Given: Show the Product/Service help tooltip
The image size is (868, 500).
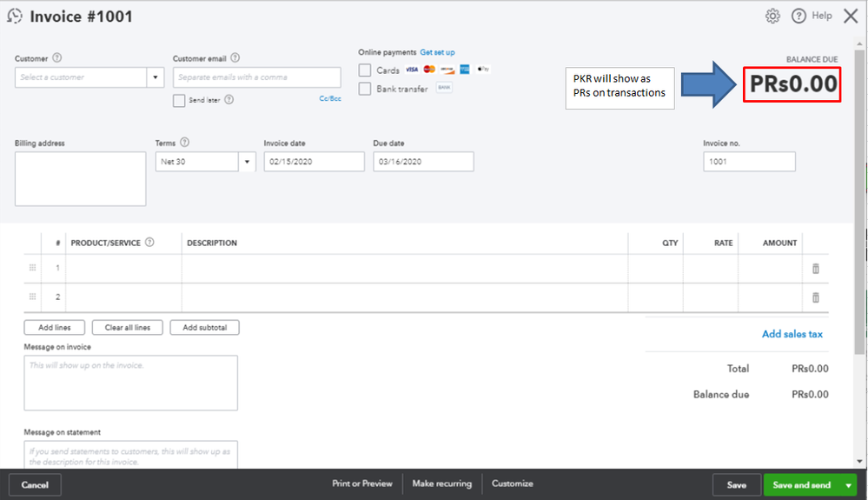Looking at the screenshot, I should pos(149,242).
